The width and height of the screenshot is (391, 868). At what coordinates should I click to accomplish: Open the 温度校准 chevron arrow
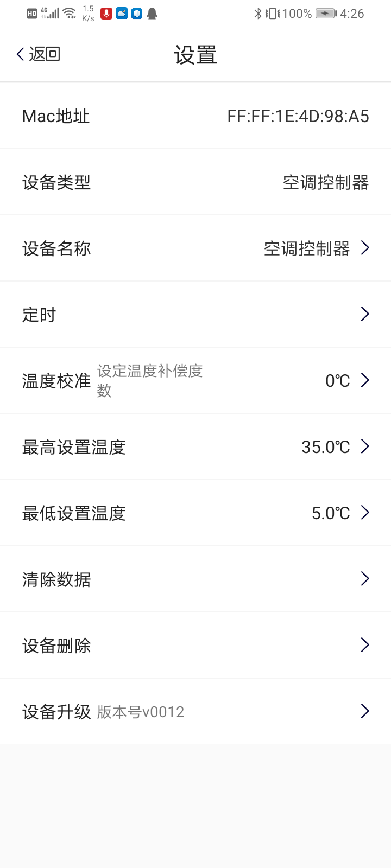pyautogui.click(x=365, y=380)
